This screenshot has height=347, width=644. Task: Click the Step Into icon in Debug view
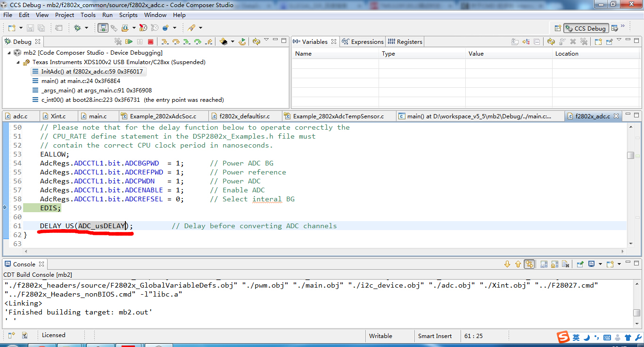coord(165,41)
